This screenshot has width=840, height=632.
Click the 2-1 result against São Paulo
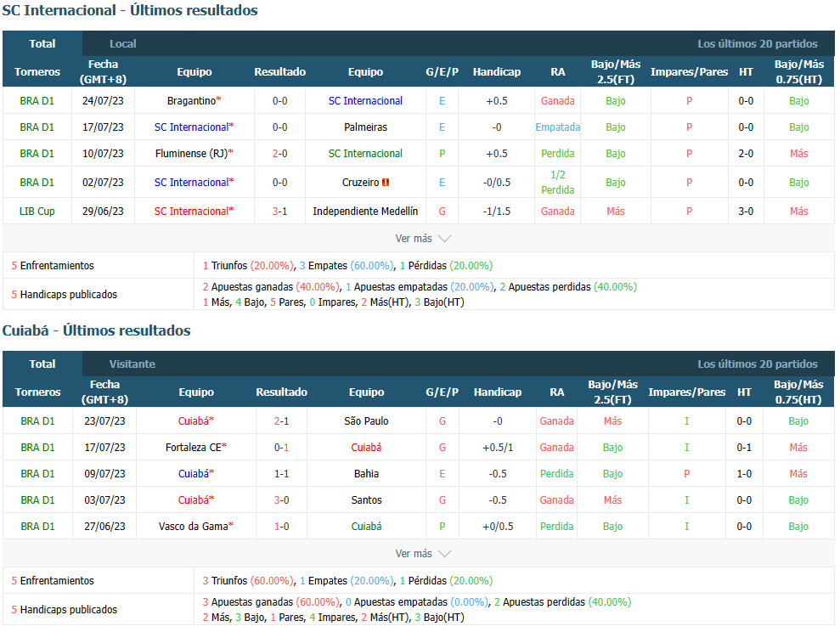(281, 421)
